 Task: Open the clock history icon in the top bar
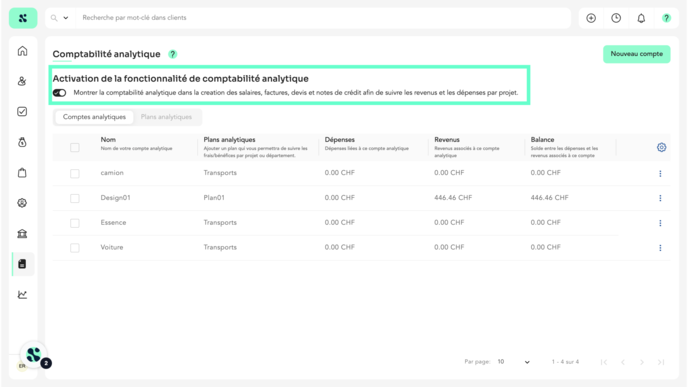click(x=616, y=18)
